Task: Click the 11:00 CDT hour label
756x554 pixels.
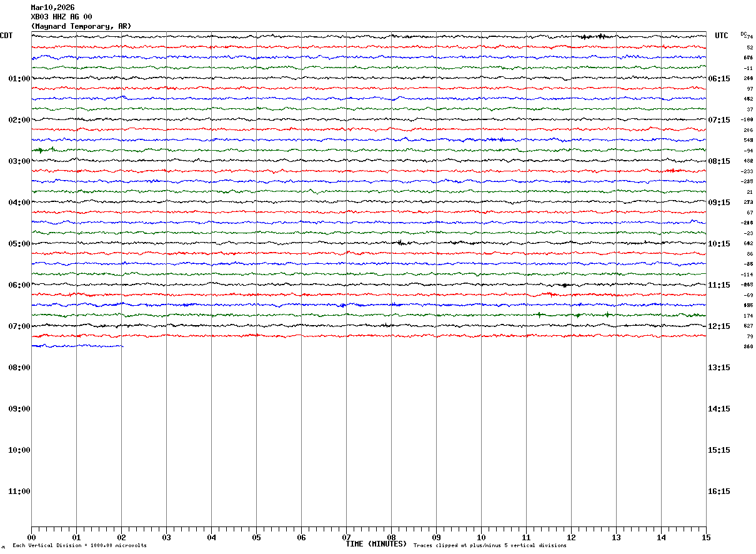Action: pos(19,491)
